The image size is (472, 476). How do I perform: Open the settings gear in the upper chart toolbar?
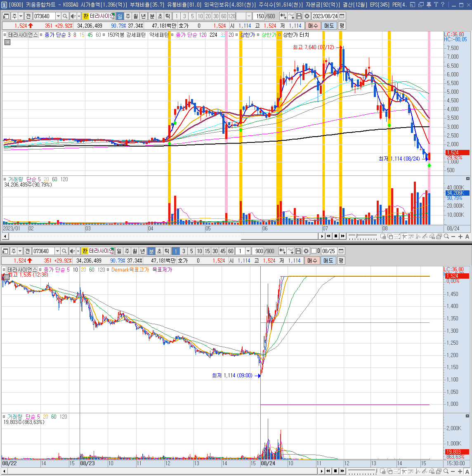pyautogui.click(x=307, y=16)
